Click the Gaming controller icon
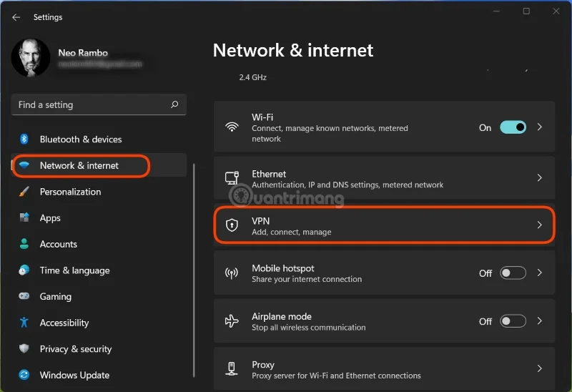This screenshot has width=572, height=392. pos(24,296)
